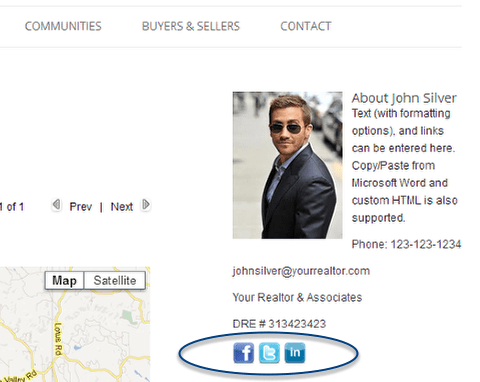Click the johnsilver@yourrealtor.com email address

(x=301, y=271)
